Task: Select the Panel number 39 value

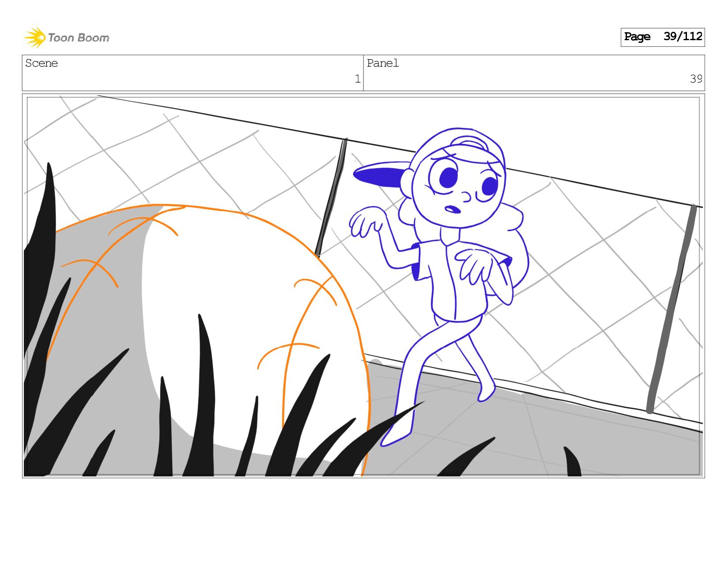Action: 696,79
